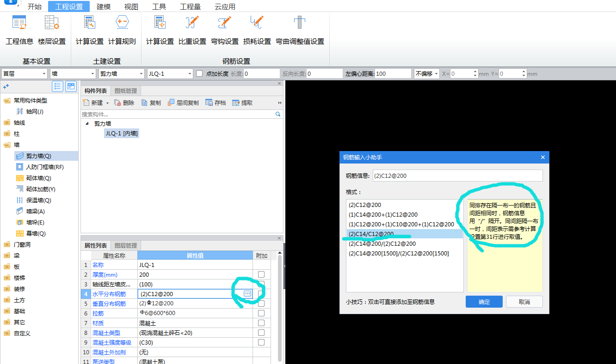Click property list vertical scrollbar
Viewport: 616px width, 364px height.
tap(280, 309)
